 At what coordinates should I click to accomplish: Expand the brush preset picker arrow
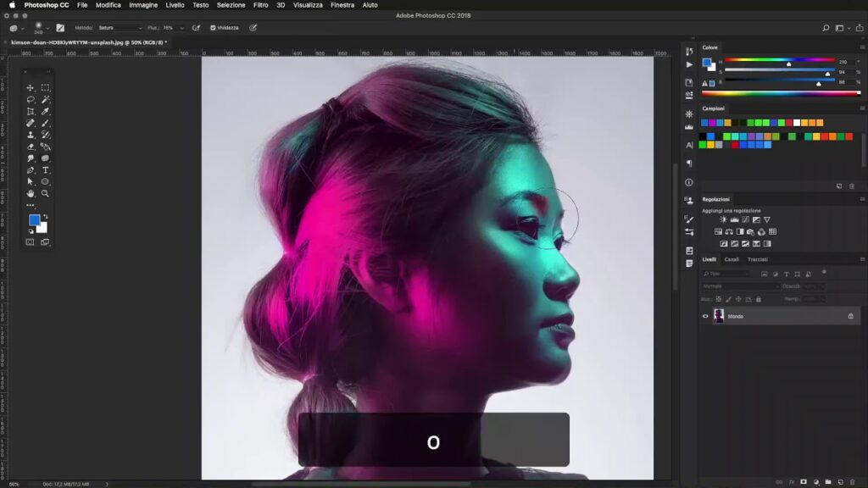(x=49, y=28)
